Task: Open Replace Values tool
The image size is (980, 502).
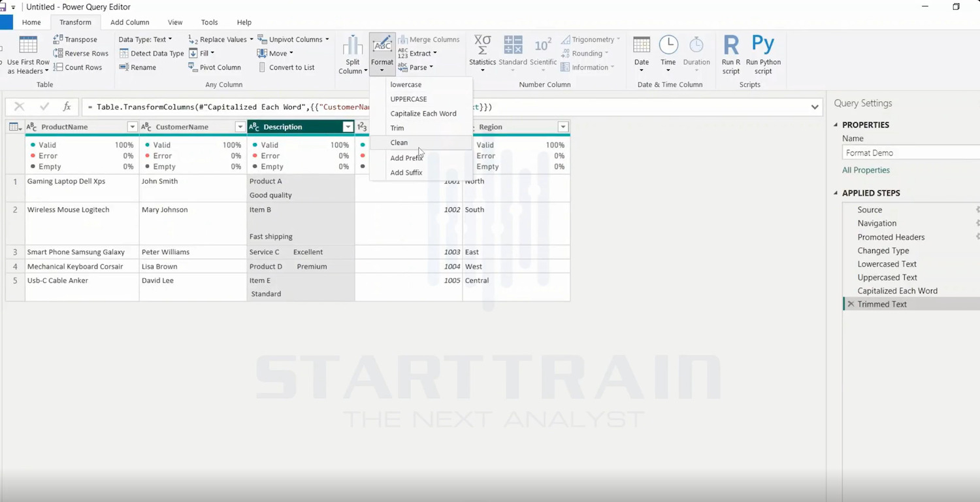Action: [x=221, y=39]
